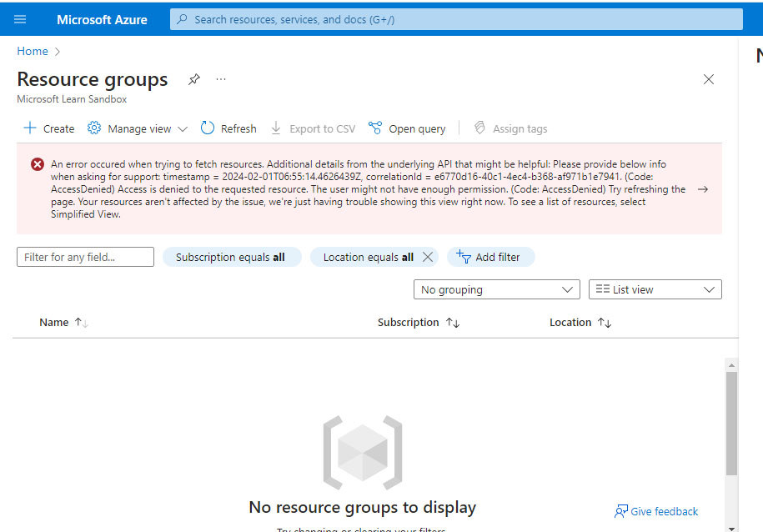Click the vertical scrollbar thumb
763x532 pixels.
pos(731,424)
